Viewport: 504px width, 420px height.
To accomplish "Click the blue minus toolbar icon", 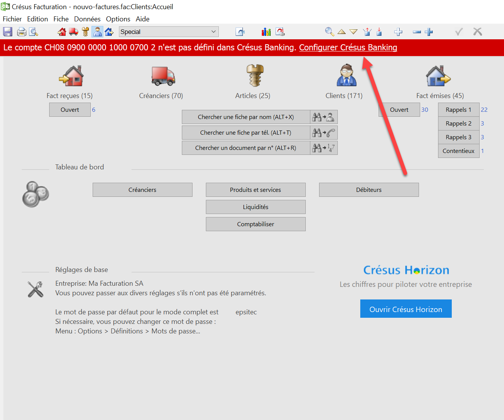I will coord(417,32).
